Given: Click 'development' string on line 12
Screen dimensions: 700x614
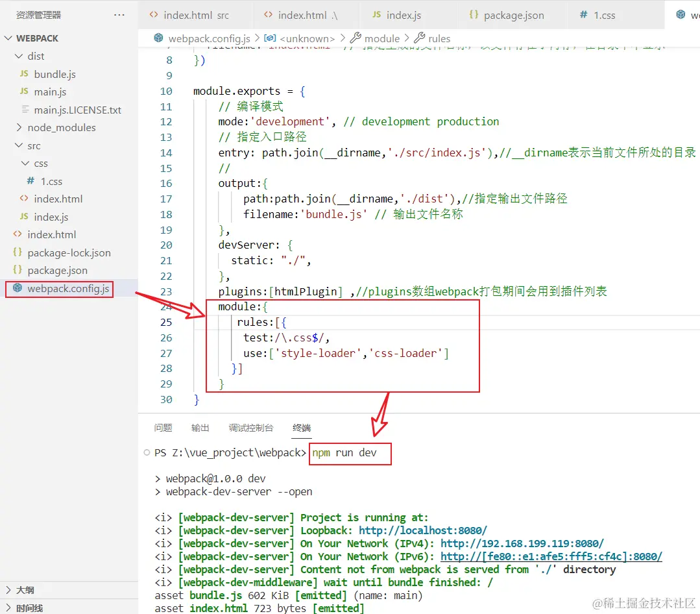Looking at the screenshot, I should tap(290, 121).
